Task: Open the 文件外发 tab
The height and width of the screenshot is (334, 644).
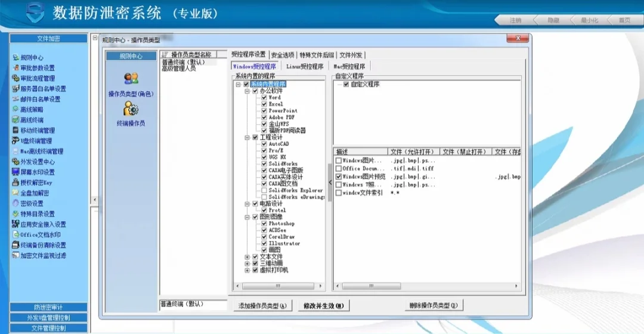Action: (351, 55)
